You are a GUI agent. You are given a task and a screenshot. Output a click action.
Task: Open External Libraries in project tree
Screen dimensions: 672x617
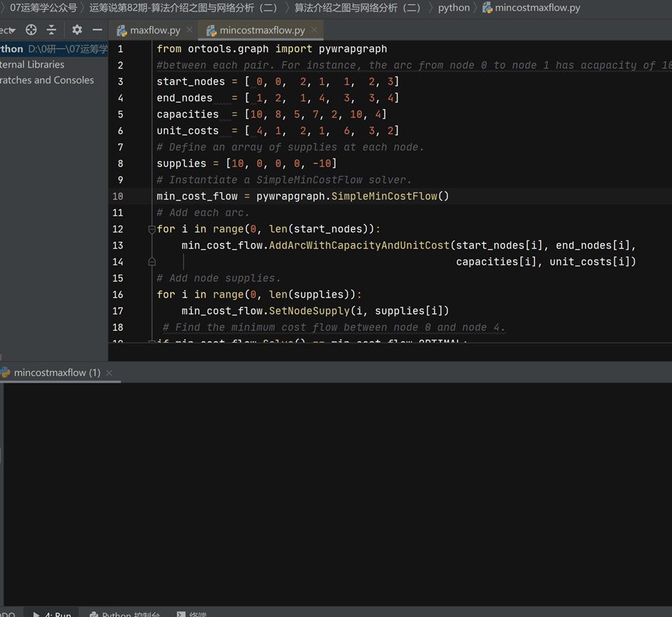click(32, 64)
